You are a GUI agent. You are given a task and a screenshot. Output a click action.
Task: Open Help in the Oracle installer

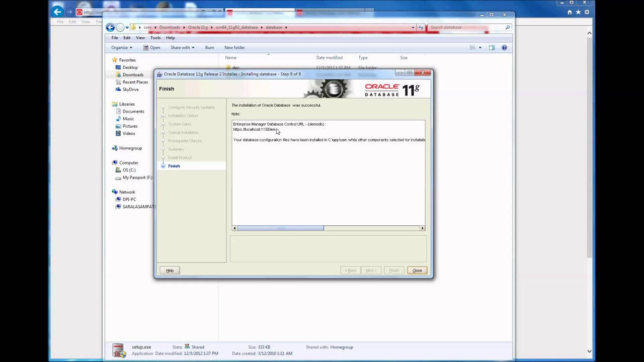tap(170, 270)
